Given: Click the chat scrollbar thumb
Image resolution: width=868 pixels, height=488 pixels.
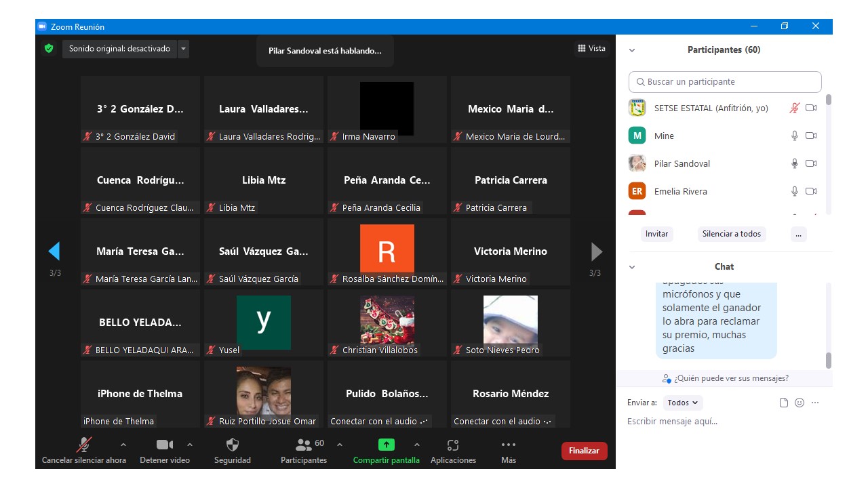Looking at the screenshot, I should coord(828,361).
